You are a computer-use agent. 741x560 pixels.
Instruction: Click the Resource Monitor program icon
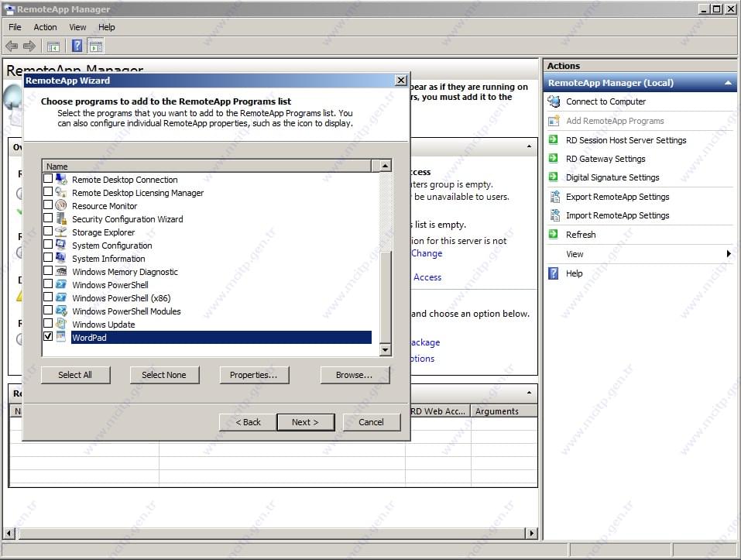[61, 205]
